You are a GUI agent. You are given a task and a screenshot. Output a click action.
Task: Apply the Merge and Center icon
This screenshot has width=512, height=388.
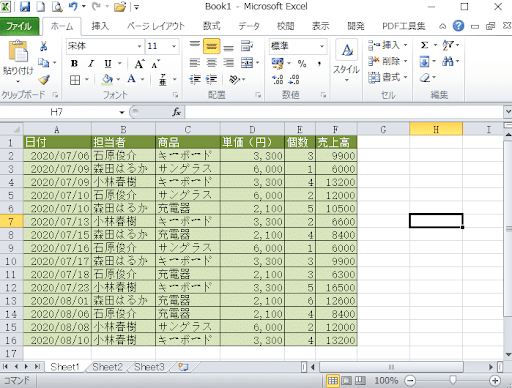pos(247,63)
